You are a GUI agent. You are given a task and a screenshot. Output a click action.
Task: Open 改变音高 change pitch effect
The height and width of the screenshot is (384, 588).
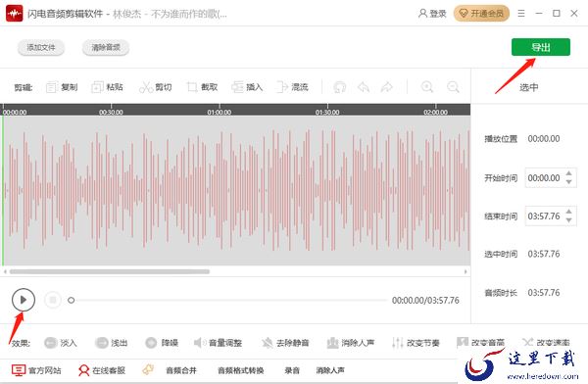(480, 342)
